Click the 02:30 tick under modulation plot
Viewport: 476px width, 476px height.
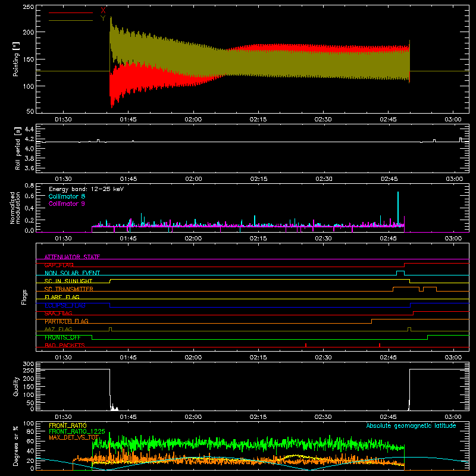323,239
